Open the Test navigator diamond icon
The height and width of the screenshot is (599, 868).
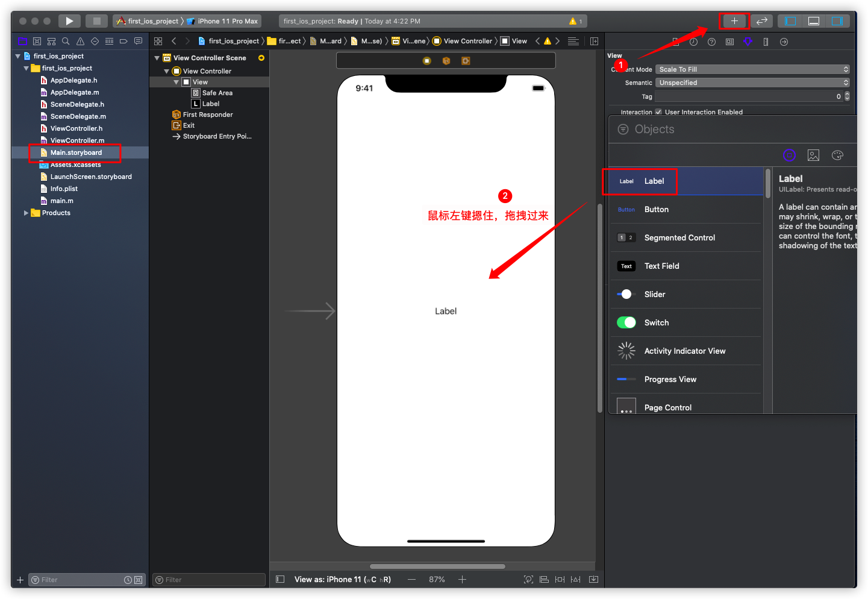95,42
